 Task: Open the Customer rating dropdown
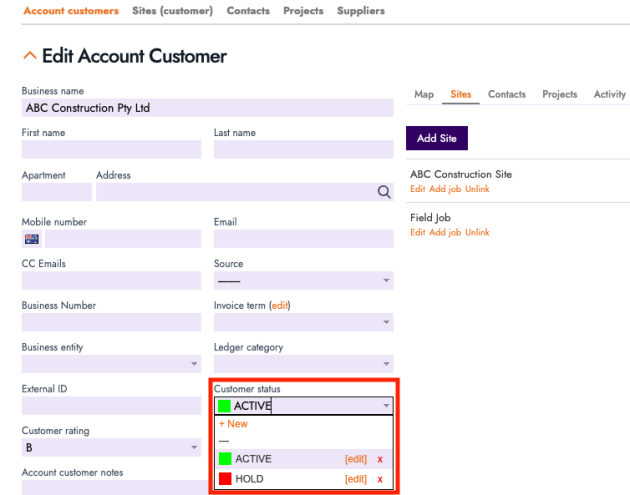click(111, 448)
